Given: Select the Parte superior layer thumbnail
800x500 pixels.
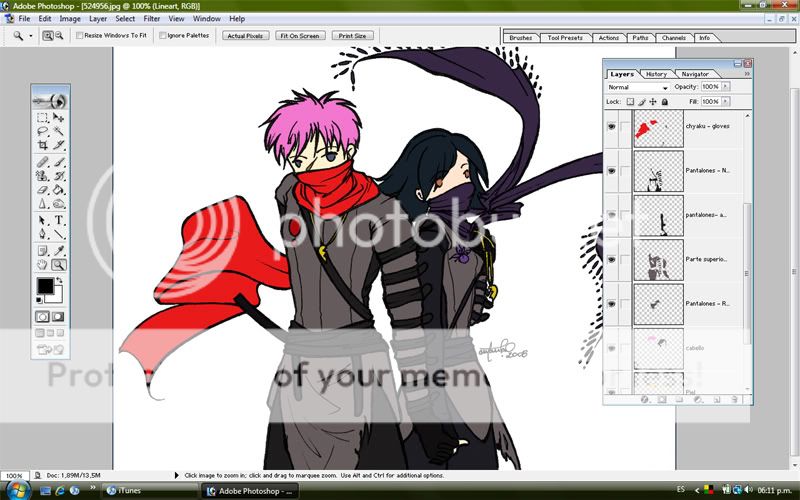Looking at the screenshot, I should coord(658,259).
